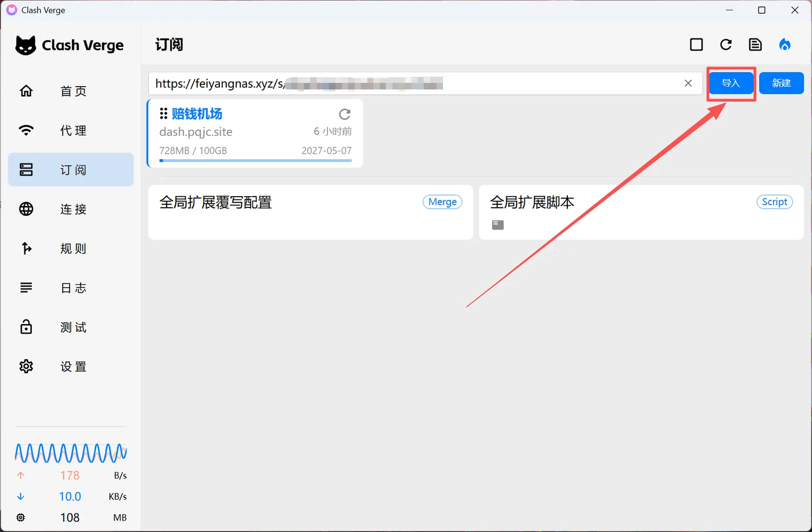Image resolution: width=812 pixels, height=532 pixels.
Task: Click the log icon under 全局扩展脚本
Action: [498, 225]
